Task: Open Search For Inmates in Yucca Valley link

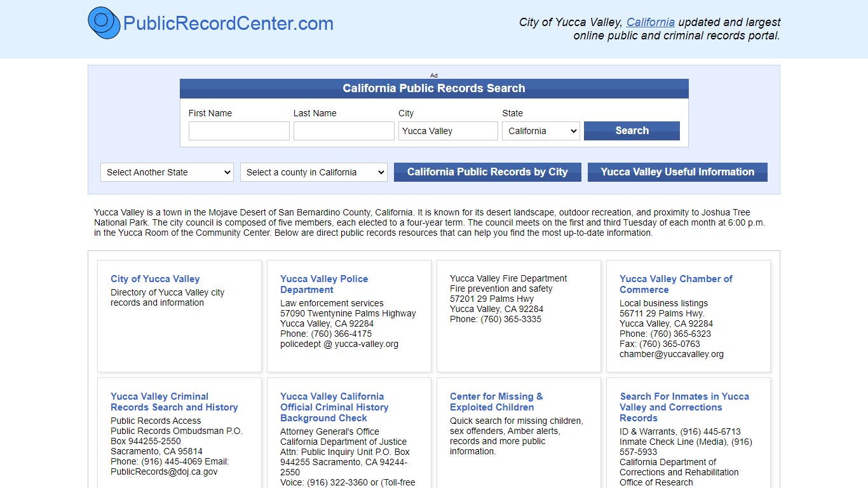Action: [684, 407]
